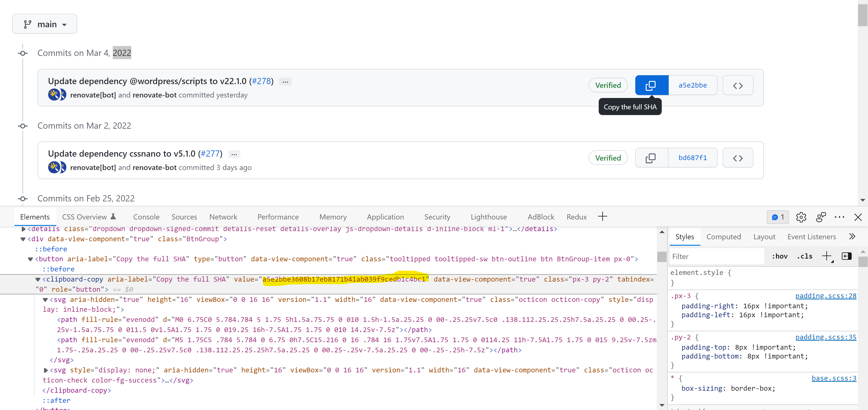This screenshot has height=410, width=868.
Task: Add new tool with plus icon
Action: point(602,217)
